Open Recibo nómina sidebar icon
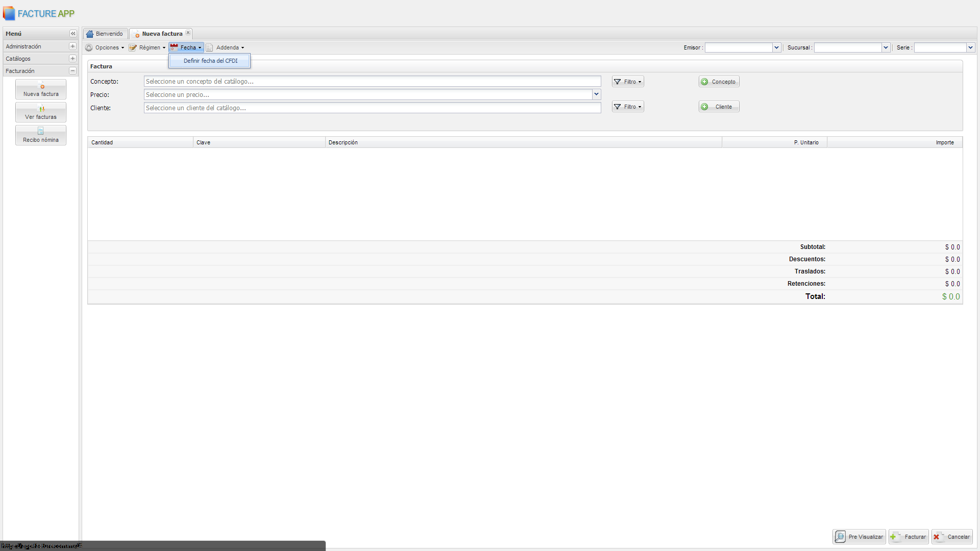The width and height of the screenshot is (980, 551). pyautogui.click(x=41, y=135)
